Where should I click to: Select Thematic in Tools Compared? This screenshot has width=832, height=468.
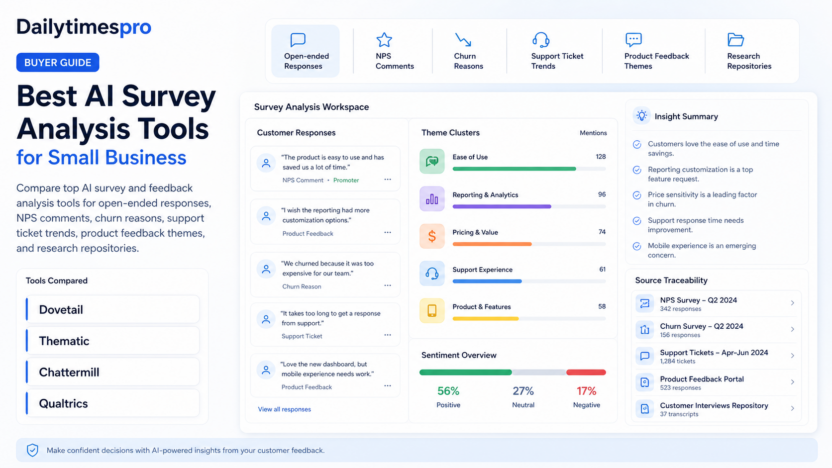(112, 341)
